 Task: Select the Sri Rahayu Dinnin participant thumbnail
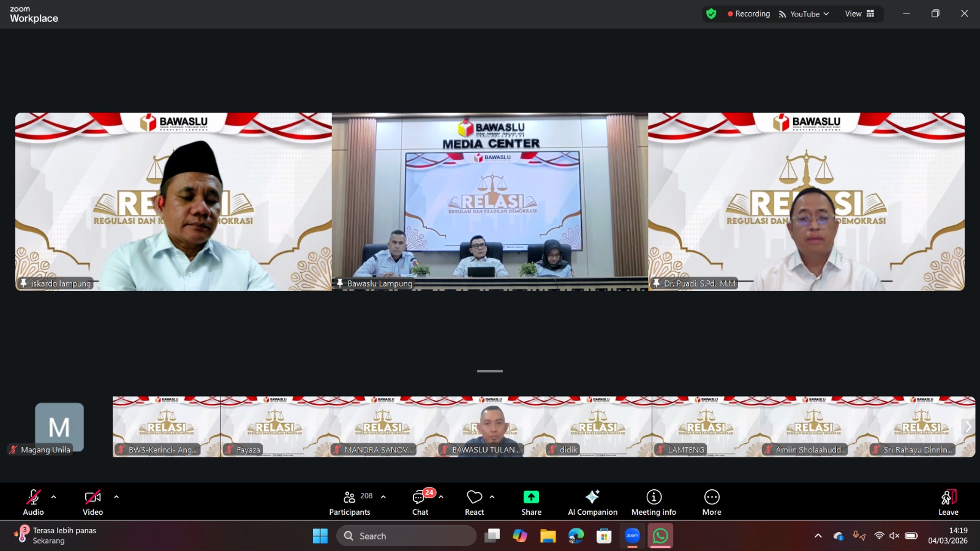(921, 427)
